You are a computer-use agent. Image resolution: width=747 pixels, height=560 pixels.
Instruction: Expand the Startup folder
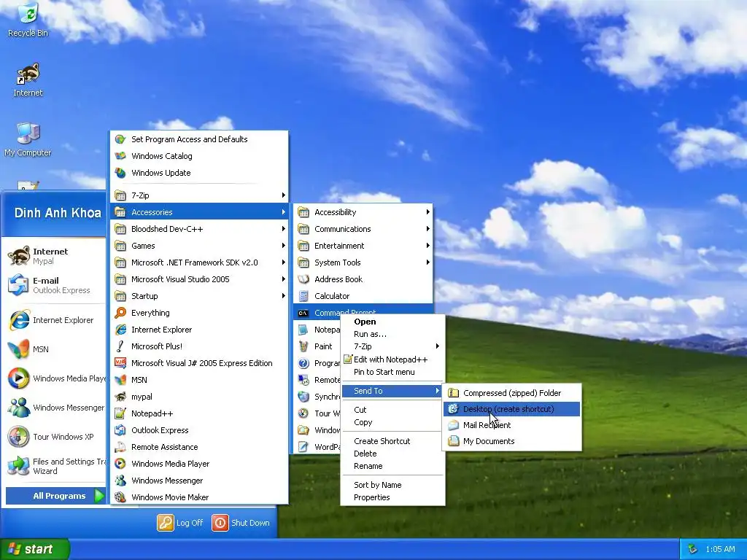(199, 296)
